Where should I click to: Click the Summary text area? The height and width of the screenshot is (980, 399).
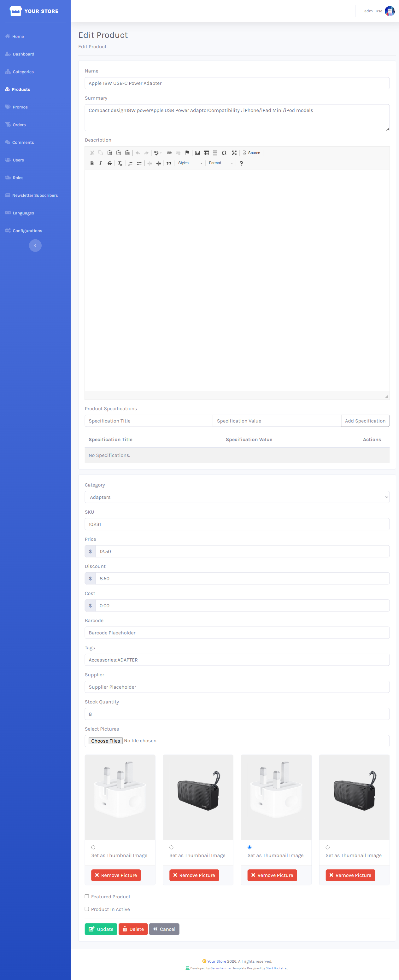[237, 118]
